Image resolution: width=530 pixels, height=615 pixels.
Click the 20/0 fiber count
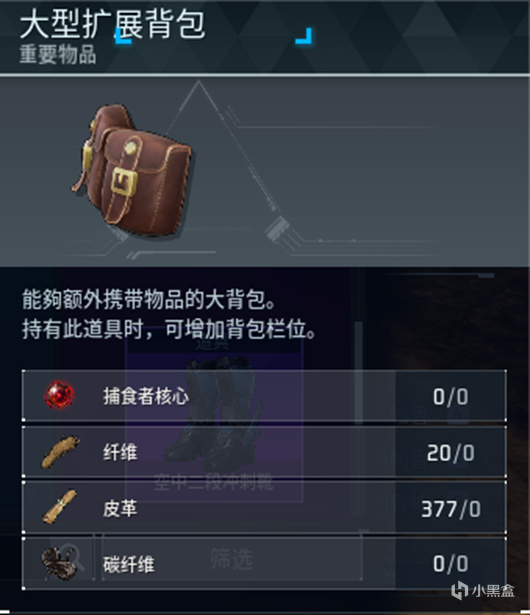(x=450, y=453)
